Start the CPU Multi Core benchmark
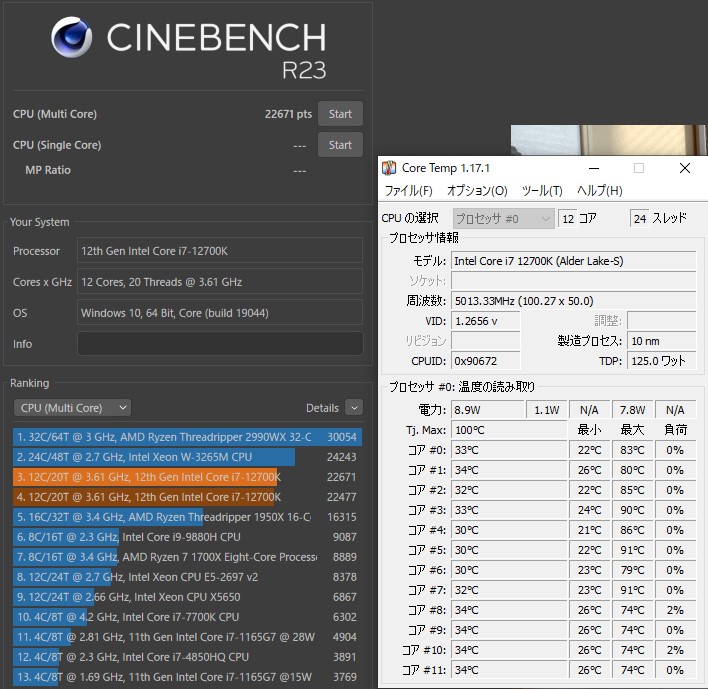708x689 pixels. [x=340, y=114]
